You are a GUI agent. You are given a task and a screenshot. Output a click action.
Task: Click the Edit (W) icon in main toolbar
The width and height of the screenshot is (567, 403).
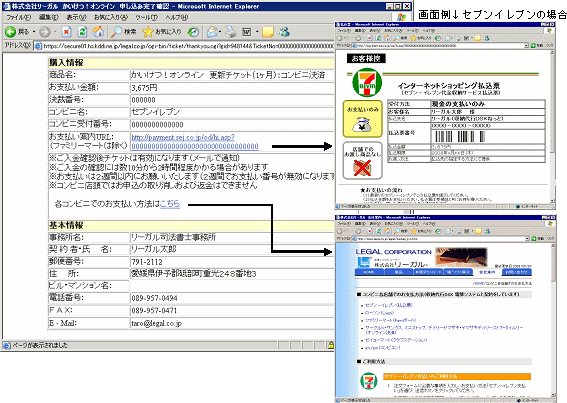point(247,32)
